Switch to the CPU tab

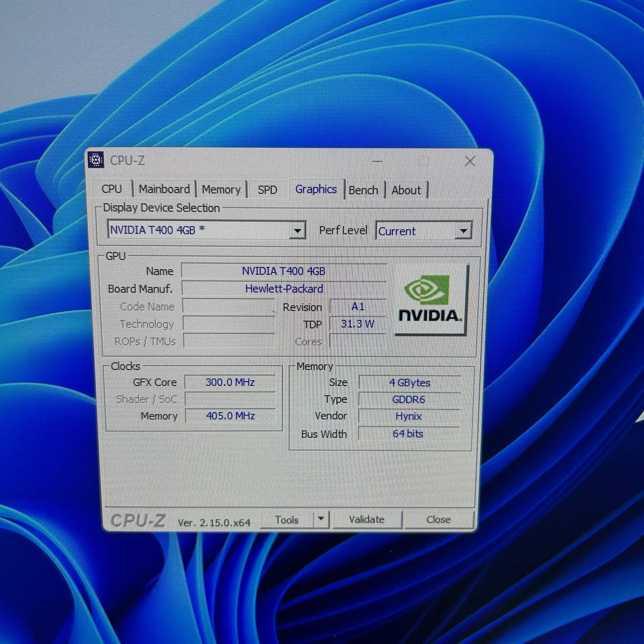[x=112, y=189]
